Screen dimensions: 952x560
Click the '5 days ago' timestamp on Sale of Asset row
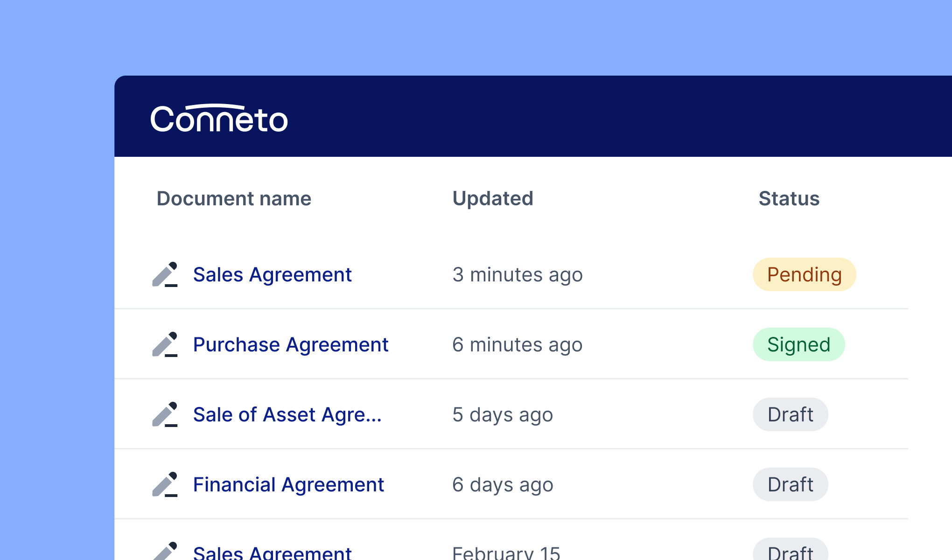tap(503, 414)
